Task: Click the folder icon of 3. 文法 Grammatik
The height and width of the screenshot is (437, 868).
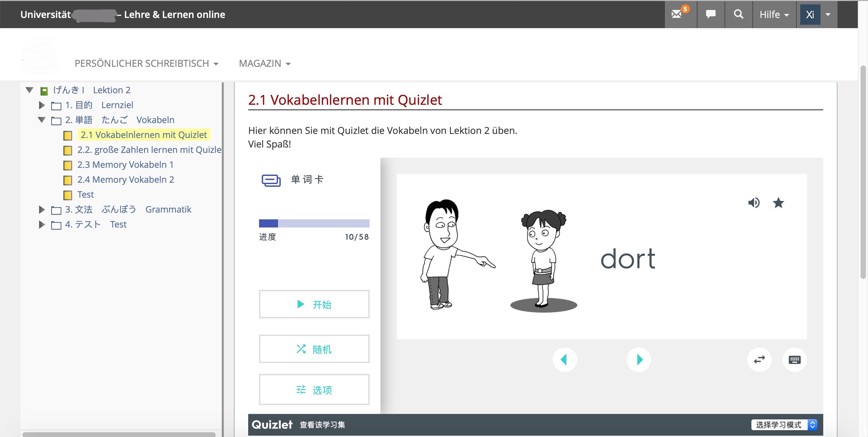Action: coord(56,210)
